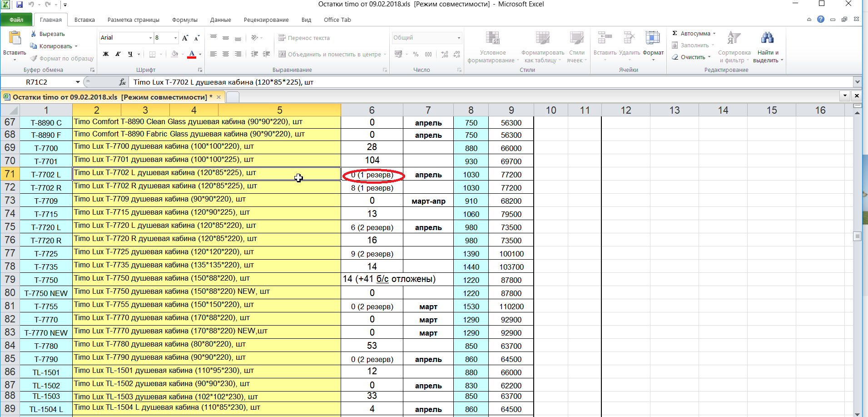868x417 pixels.
Task: Toggle Перенос текста wrap text
Action: (304, 38)
